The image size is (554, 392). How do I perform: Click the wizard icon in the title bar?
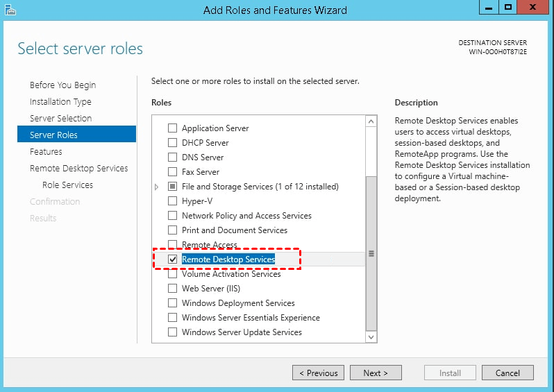[x=10, y=9]
